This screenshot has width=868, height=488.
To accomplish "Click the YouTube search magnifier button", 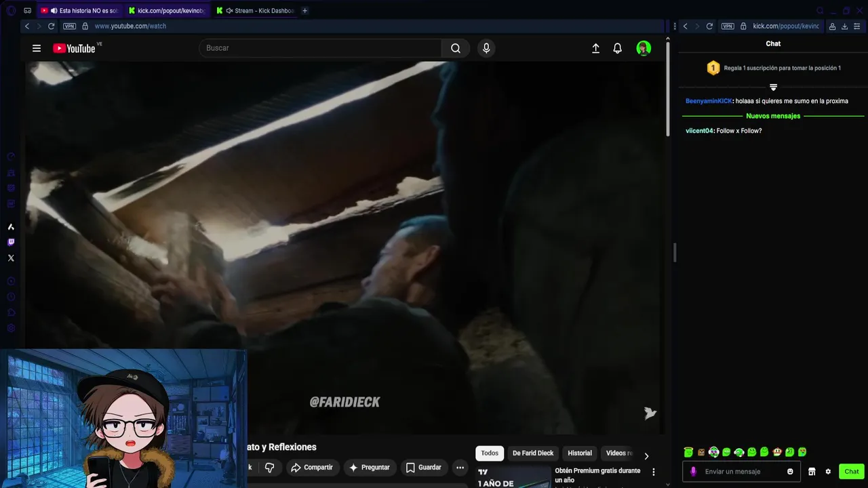I will [456, 48].
